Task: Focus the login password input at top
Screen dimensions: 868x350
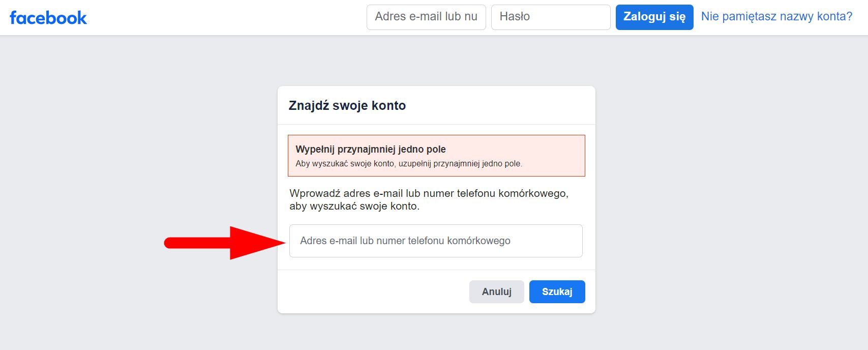Action: [x=550, y=17]
